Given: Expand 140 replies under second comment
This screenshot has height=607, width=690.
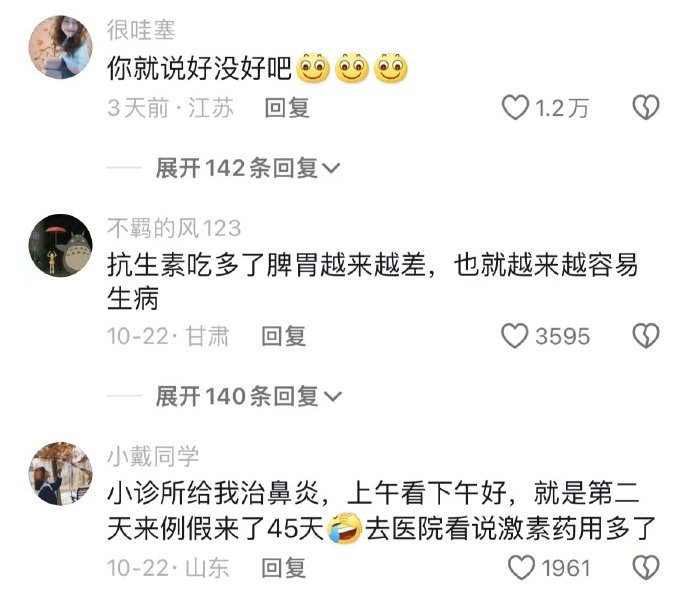Looking at the screenshot, I should (x=248, y=396).
